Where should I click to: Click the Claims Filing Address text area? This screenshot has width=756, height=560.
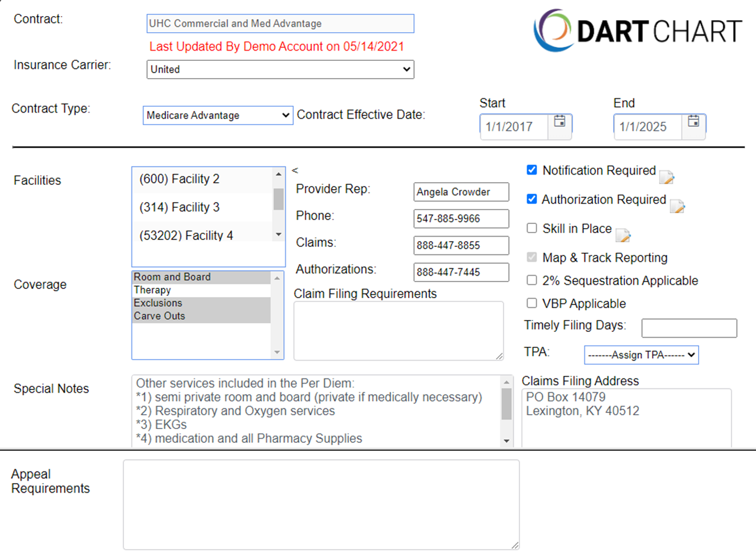pos(626,418)
